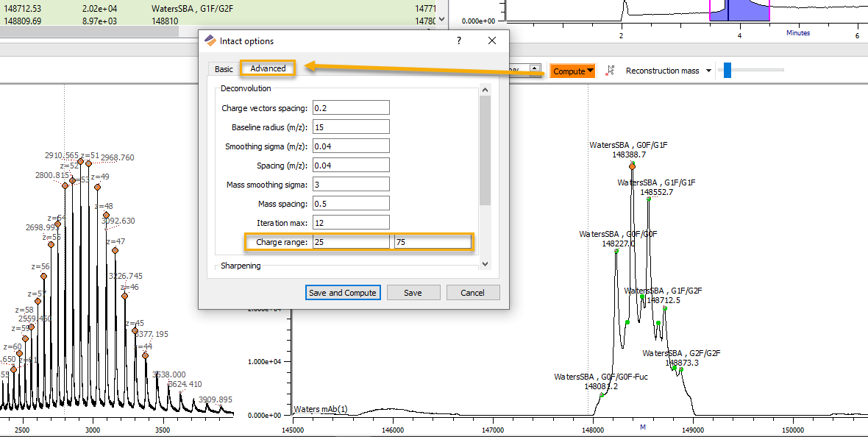Select the Advanced tab
The height and width of the screenshot is (437, 868).
(268, 68)
